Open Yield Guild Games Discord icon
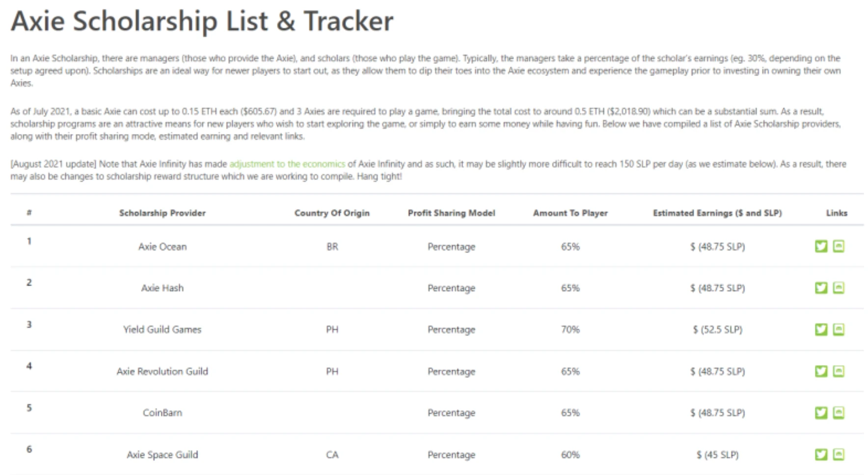Image resolution: width=868 pixels, height=475 pixels. [839, 329]
